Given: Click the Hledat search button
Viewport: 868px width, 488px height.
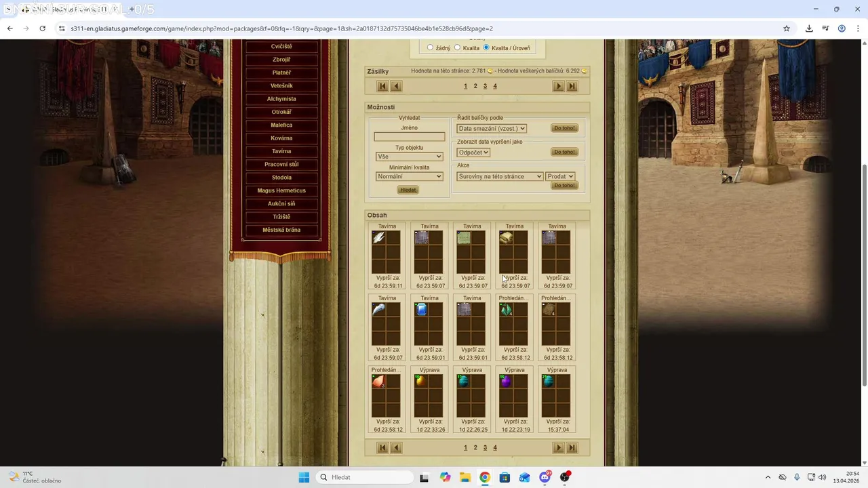Looking at the screenshot, I should tap(408, 190).
